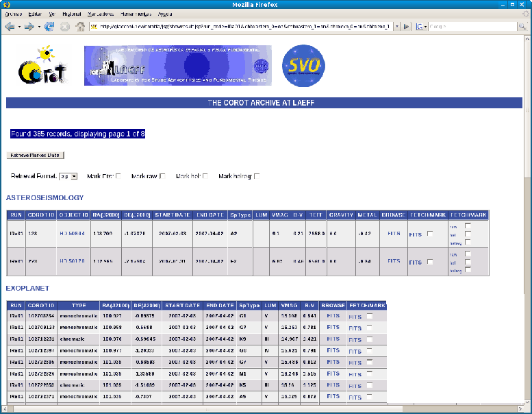Open the Historial menu
The width and height of the screenshot is (532, 414).
point(76,14)
